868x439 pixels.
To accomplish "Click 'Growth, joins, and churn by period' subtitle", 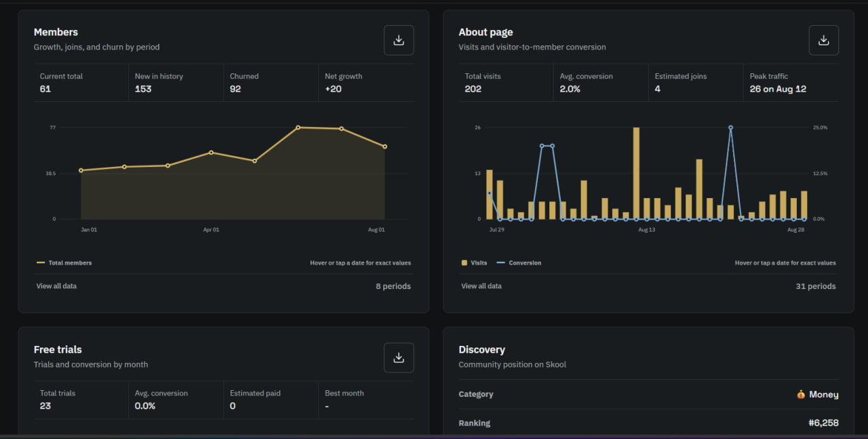I will pos(97,47).
